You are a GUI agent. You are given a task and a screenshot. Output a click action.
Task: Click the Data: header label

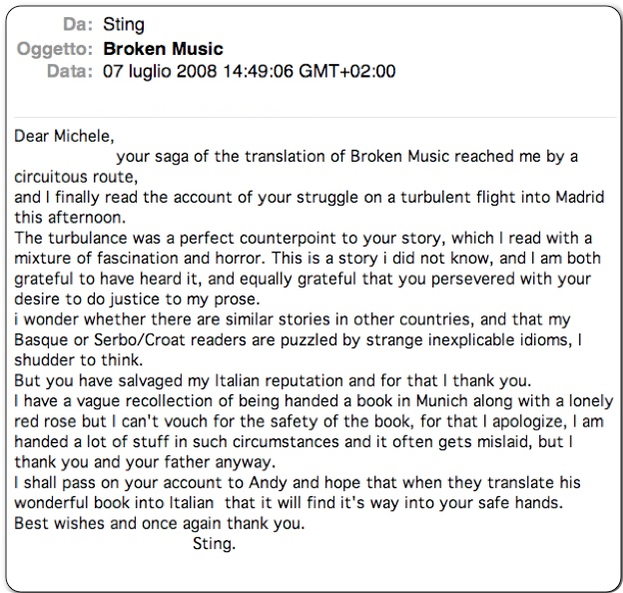pyautogui.click(x=70, y=72)
